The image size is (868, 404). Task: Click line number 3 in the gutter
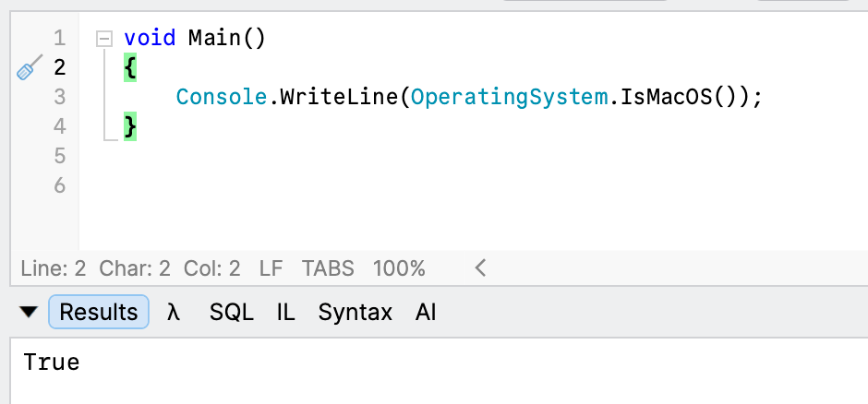[x=60, y=97]
